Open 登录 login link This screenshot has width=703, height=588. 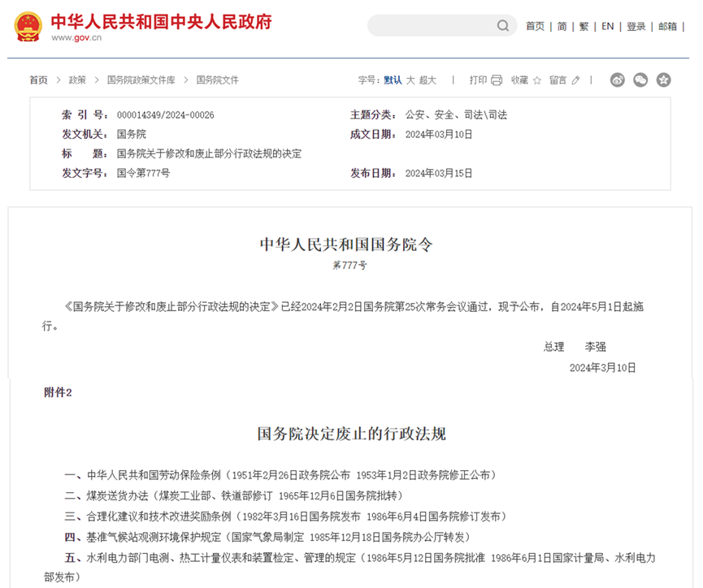click(x=636, y=27)
